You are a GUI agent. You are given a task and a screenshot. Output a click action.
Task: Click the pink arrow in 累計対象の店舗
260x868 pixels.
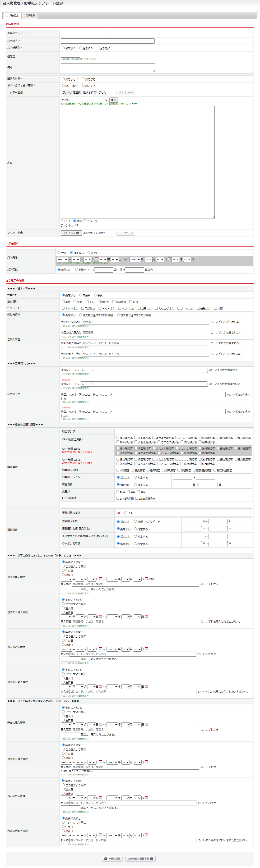coord(118,513)
